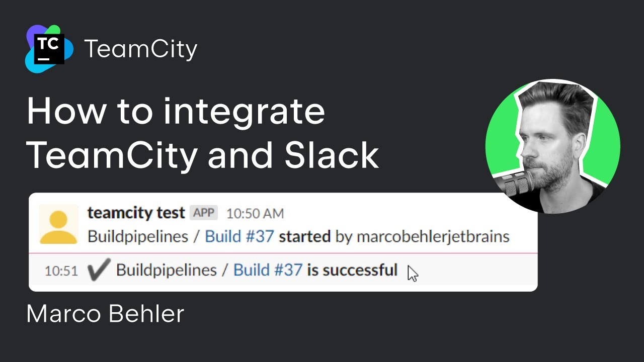This screenshot has height=362, width=644.
Task: Open the Build #37 link in successful message
Action: tap(268, 270)
